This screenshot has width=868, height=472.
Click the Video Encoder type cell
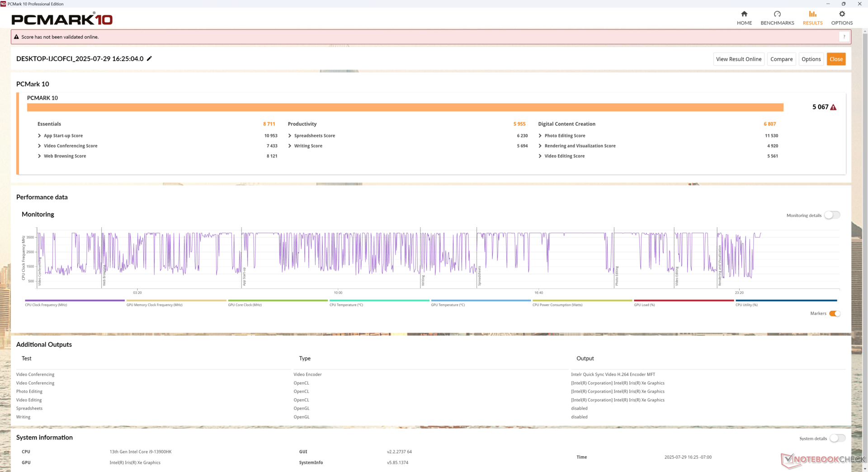coord(307,374)
